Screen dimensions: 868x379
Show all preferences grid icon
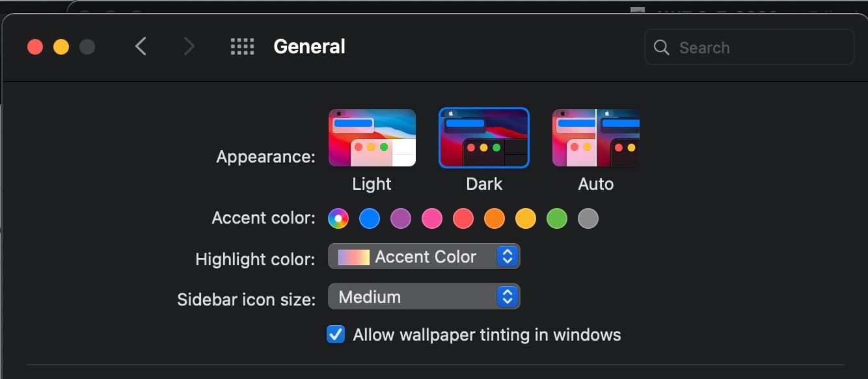tap(242, 47)
